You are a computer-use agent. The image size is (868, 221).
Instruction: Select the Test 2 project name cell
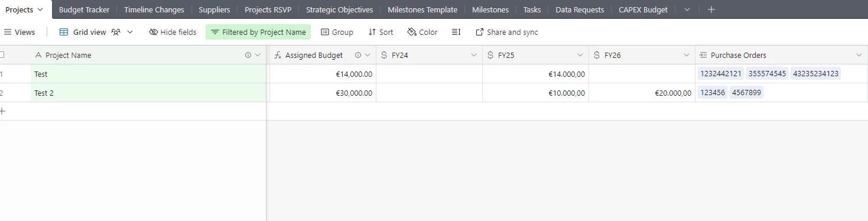click(x=148, y=93)
